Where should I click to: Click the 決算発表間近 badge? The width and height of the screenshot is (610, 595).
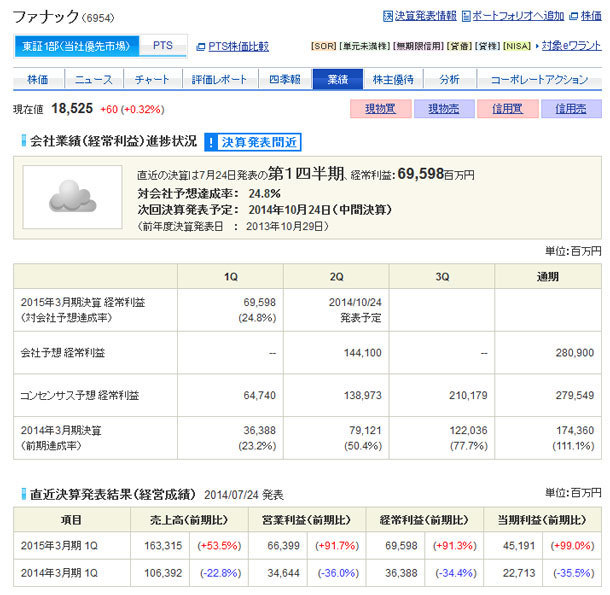(x=253, y=142)
